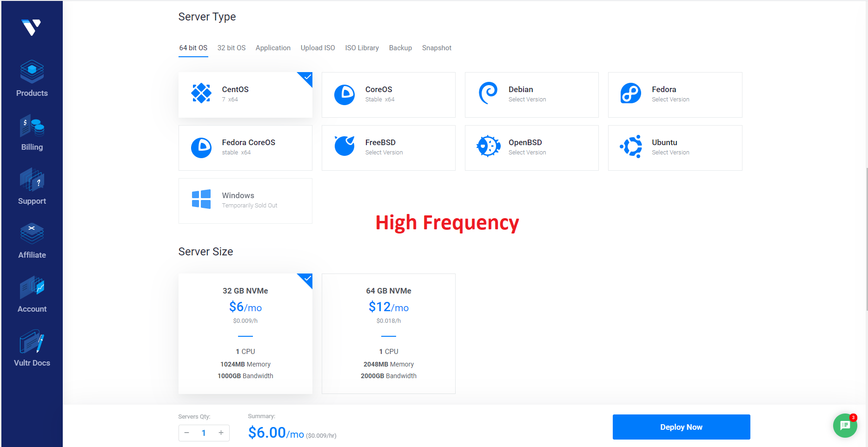
Task: Open the Support section
Action: 32,186
